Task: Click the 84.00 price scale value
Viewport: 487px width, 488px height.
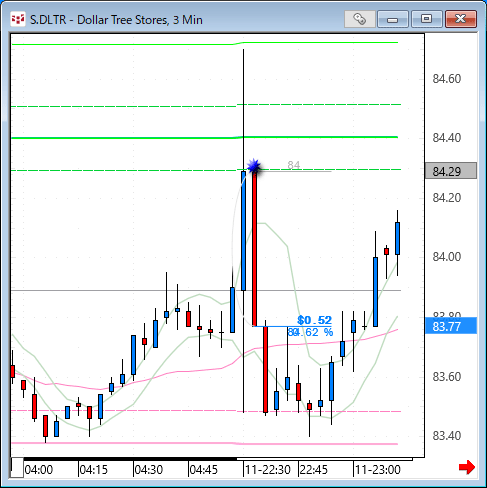Action: tap(447, 256)
